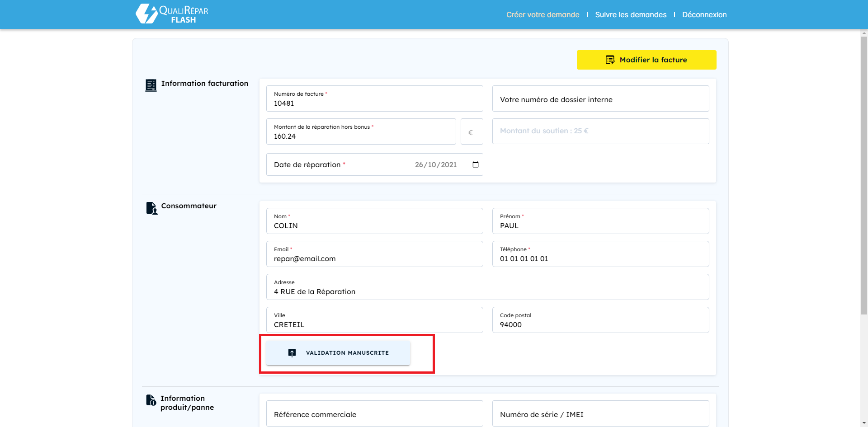Go to Suivre les demandes
This screenshot has height=427, width=868.
(x=630, y=14)
